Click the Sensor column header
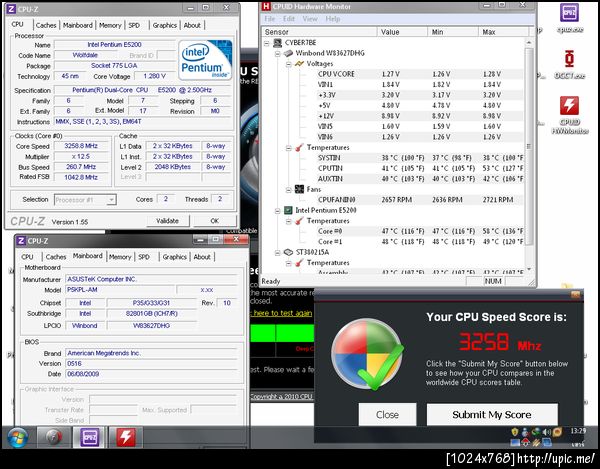 [320, 32]
